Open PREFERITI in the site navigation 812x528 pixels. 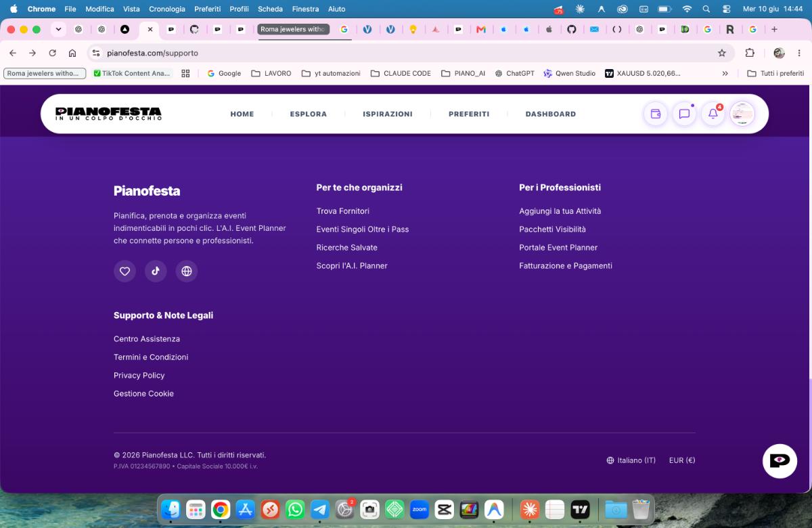pyautogui.click(x=469, y=114)
